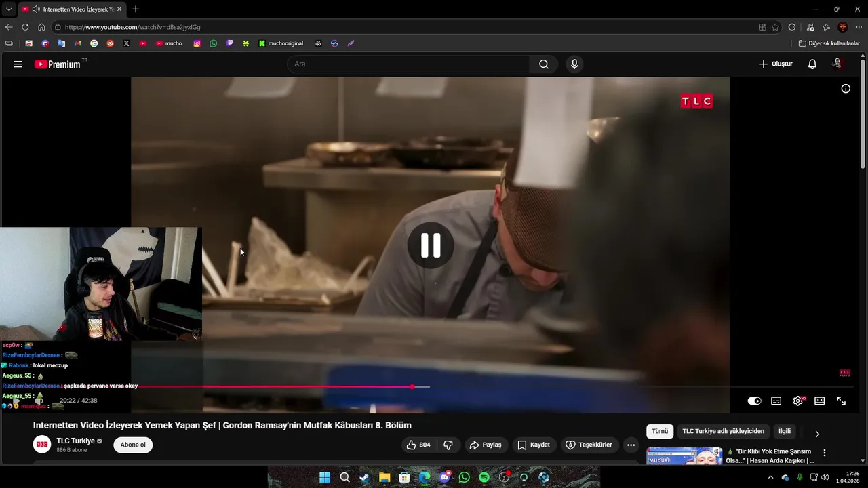Save the video with Kaydet
Image resolution: width=868 pixels, height=488 pixels.
[x=534, y=445]
